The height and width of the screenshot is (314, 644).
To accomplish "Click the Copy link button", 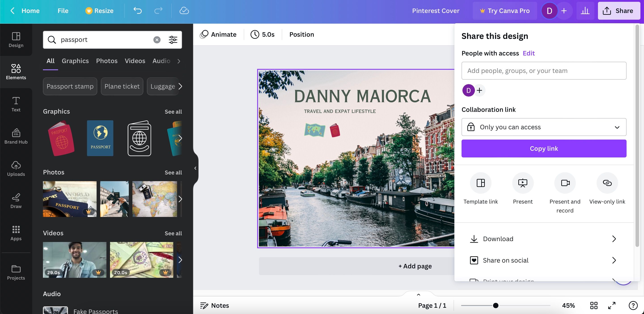I will pyautogui.click(x=544, y=149).
